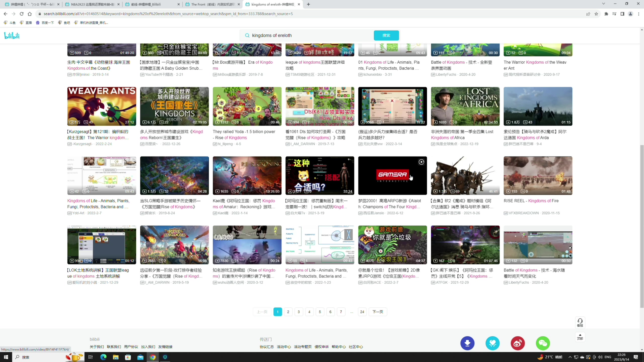Switch to the NBA2K23 browser tab
Screen dimensions: 644x362
point(92,4)
